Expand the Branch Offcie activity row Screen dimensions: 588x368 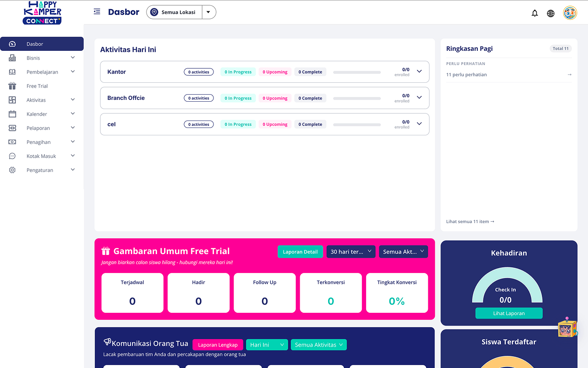coord(419,98)
